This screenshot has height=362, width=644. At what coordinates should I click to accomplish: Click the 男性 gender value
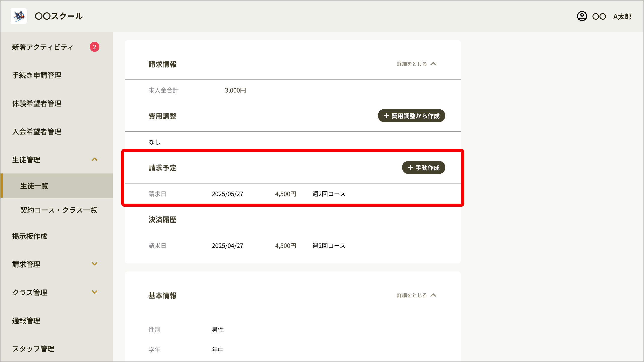[x=218, y=330]
